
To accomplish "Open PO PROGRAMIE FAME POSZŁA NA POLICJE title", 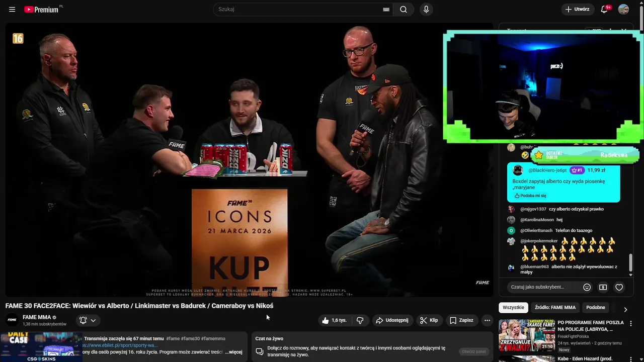I will (x=591, y=326).
